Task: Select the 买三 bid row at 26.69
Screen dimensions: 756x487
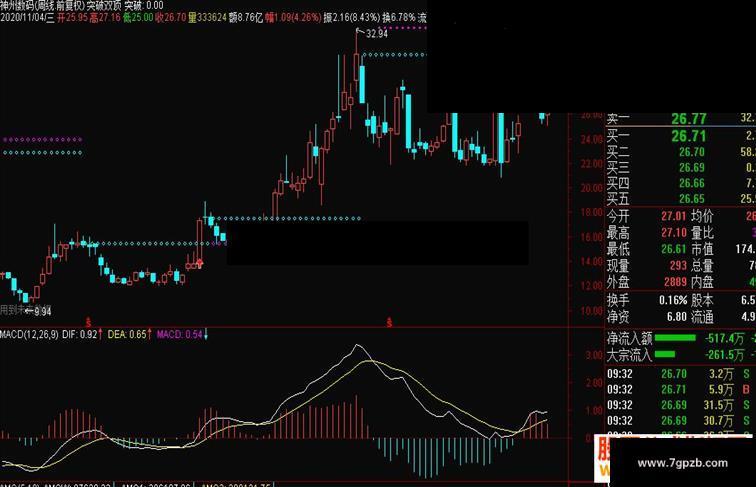Action: click(681, 168)
